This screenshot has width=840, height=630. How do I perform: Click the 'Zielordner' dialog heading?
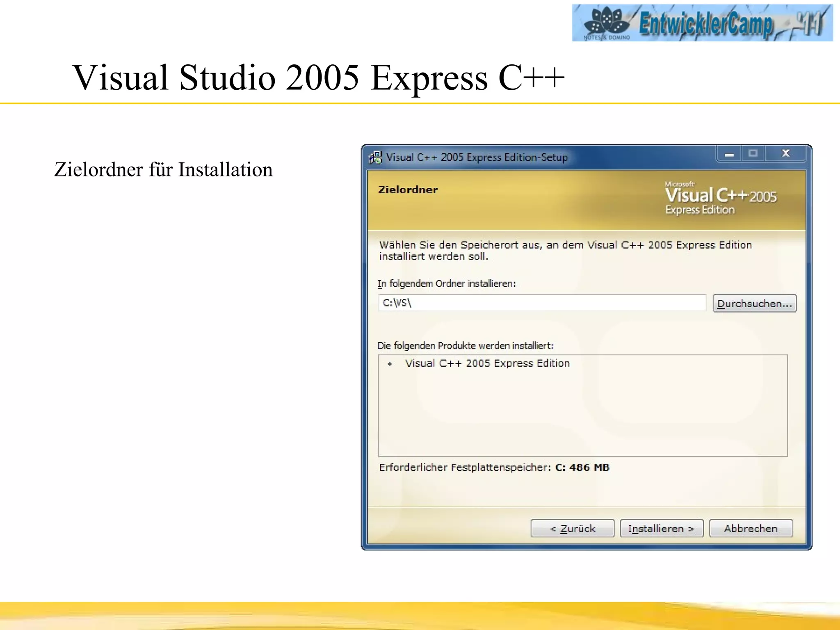[408, 189]
